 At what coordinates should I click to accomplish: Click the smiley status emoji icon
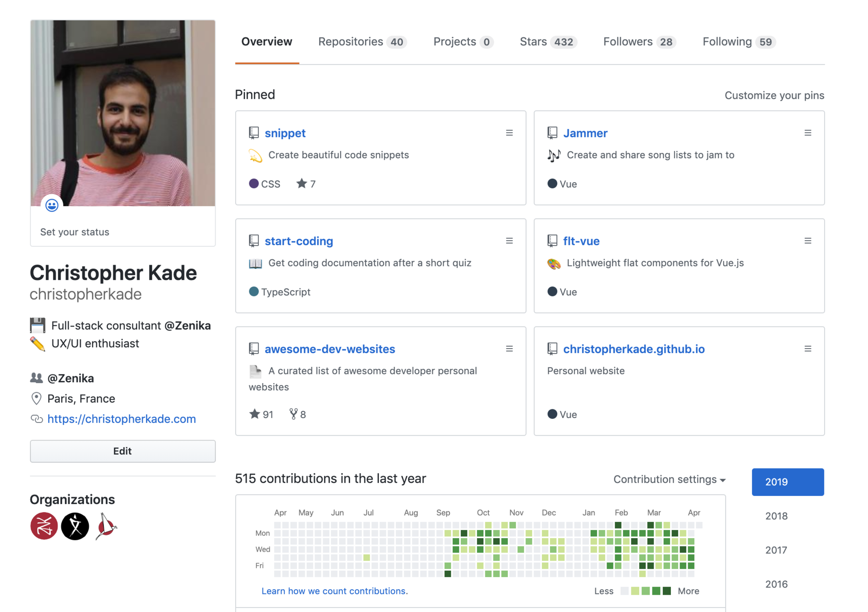52,205
